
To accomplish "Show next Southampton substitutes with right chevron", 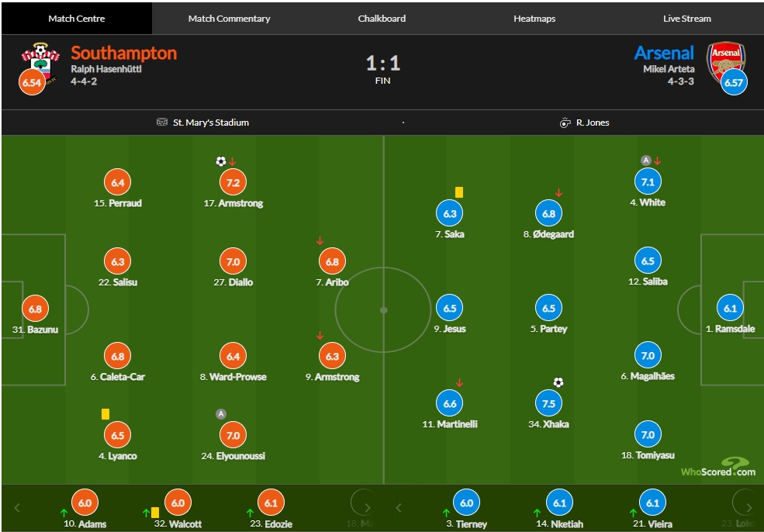I will (368, 508).
